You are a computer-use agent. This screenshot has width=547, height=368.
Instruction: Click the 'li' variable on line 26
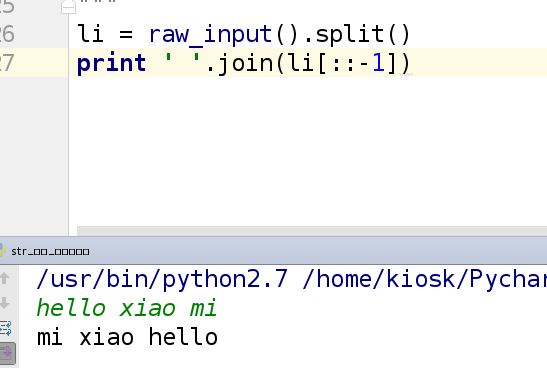point(90,34)
